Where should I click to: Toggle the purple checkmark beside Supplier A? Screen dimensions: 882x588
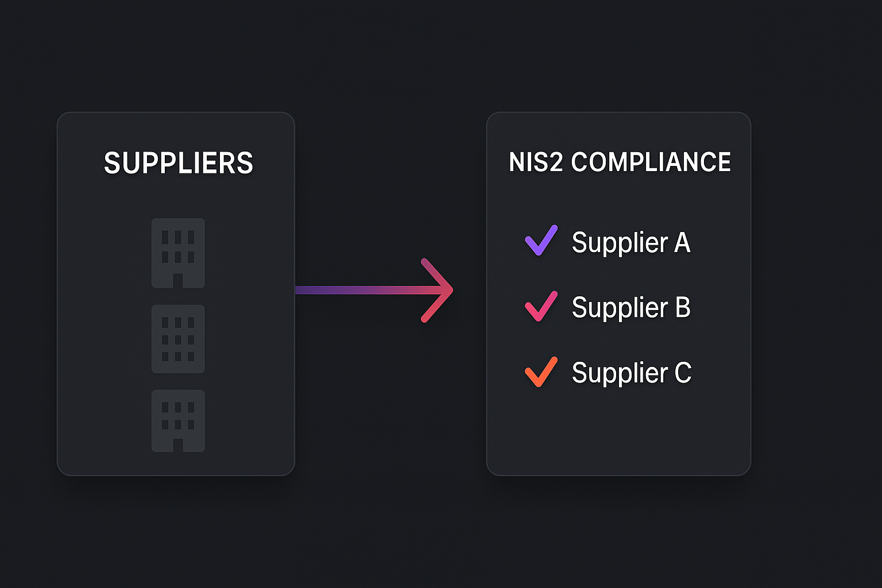point(541,240)
